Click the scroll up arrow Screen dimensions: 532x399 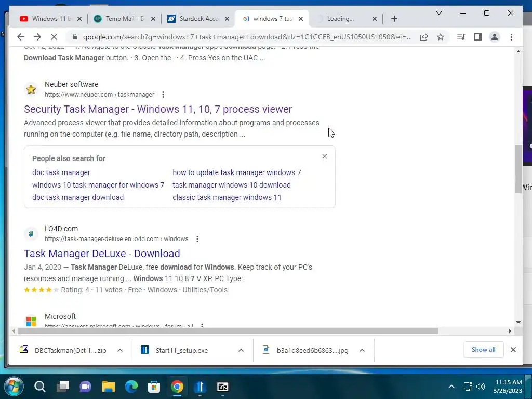point(518,51)
